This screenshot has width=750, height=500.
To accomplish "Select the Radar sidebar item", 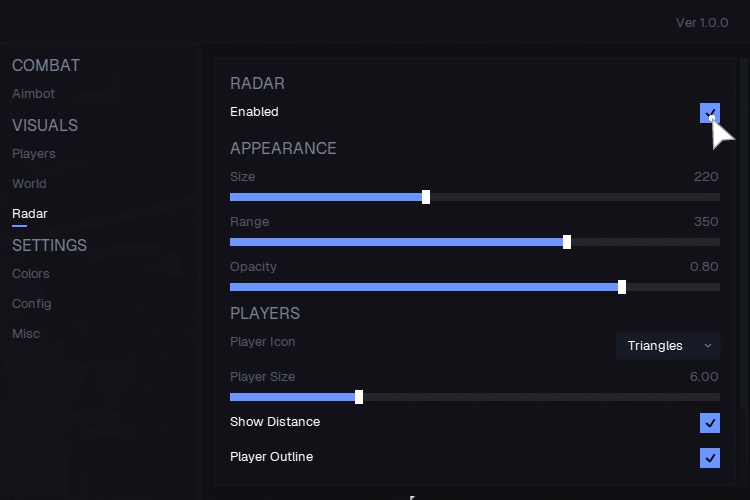I will point(29,214).
